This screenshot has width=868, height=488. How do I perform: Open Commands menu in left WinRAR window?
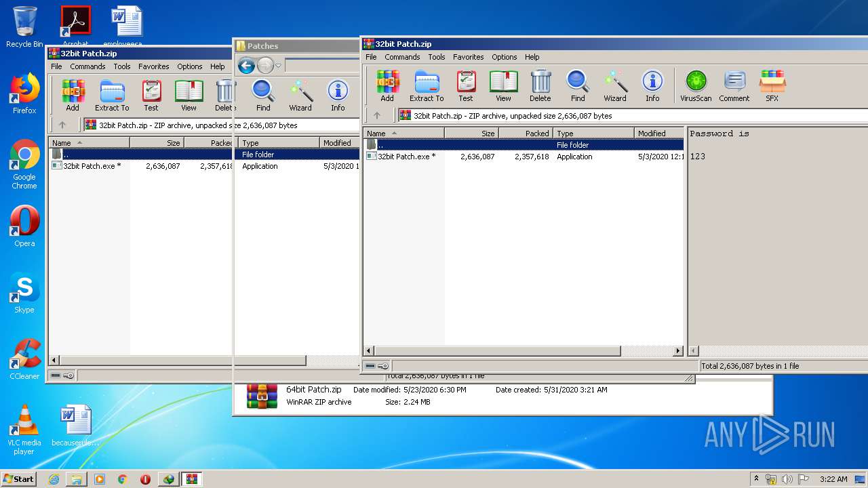(x=87, y=66)
